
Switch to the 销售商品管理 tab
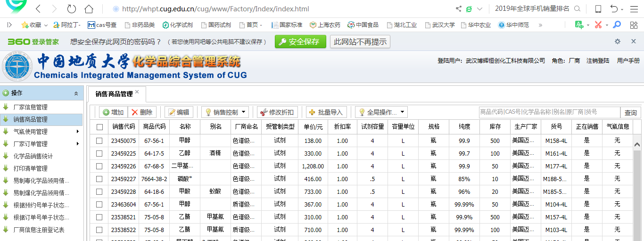114,94
